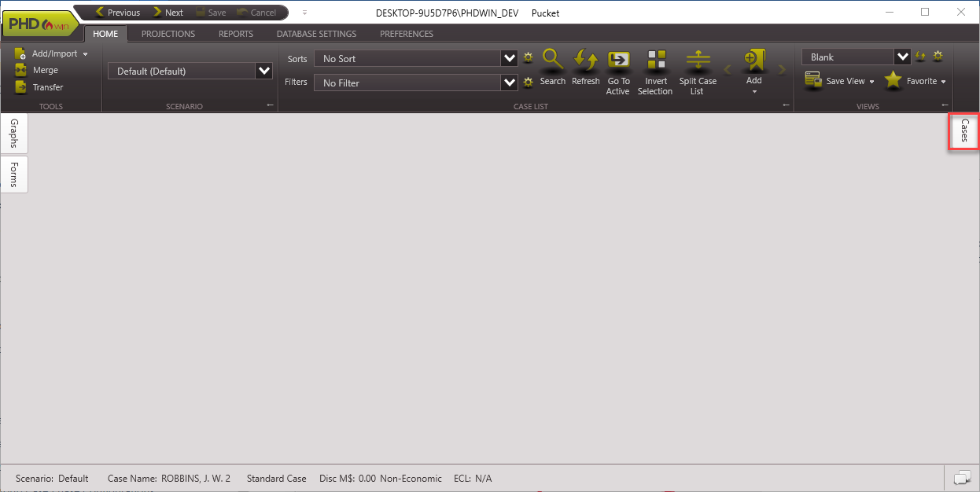
Task: Open the Blank views dropdown
Action: [x=901, y=56]
